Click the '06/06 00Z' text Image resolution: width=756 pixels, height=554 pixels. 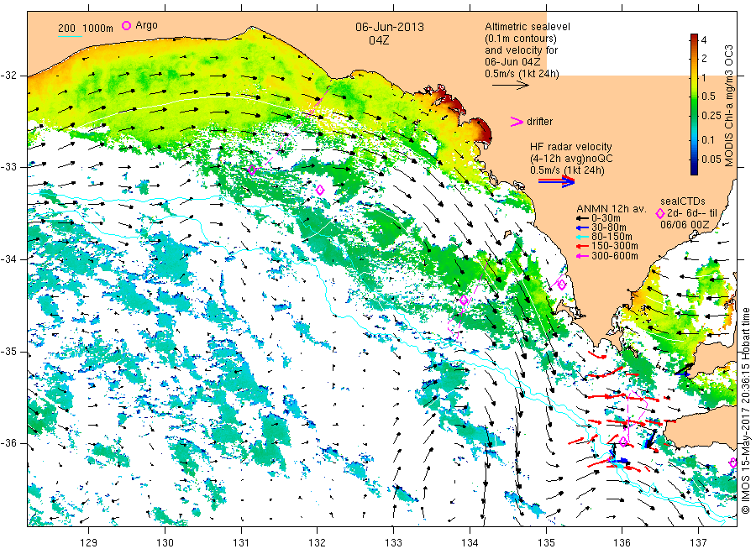pos(685,224)
